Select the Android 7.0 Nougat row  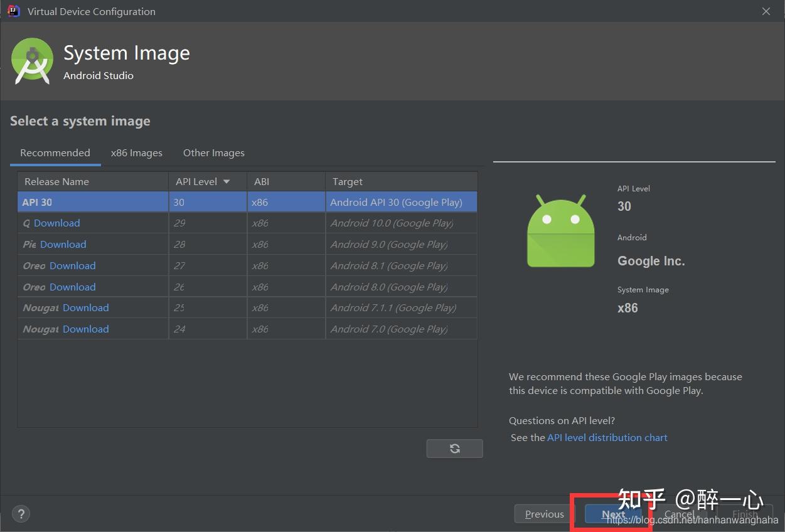click(388, 328)
